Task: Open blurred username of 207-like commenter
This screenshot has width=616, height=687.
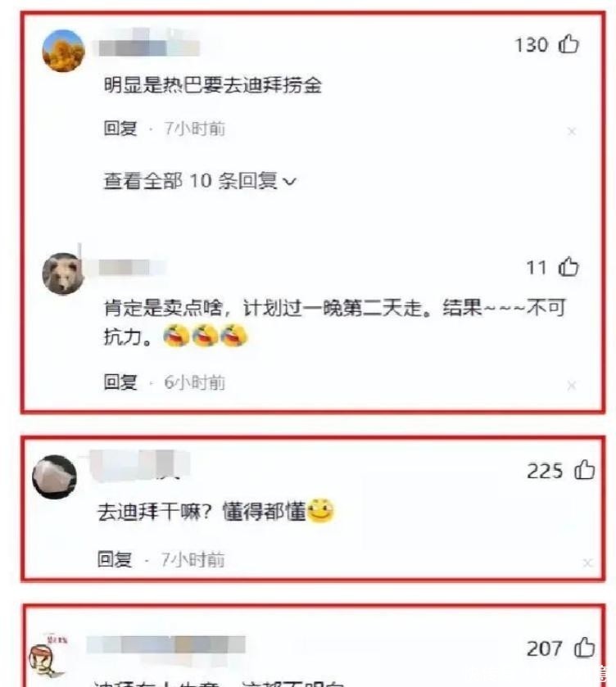Action: (165, 644)
